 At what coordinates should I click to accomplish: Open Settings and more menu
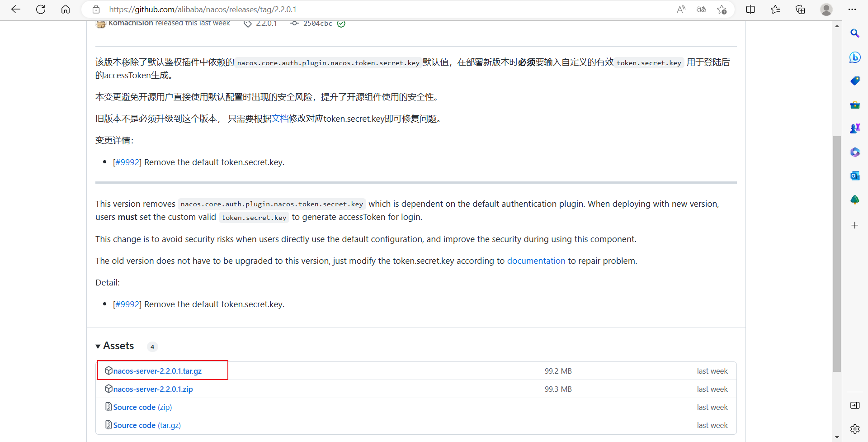[852, 10]
